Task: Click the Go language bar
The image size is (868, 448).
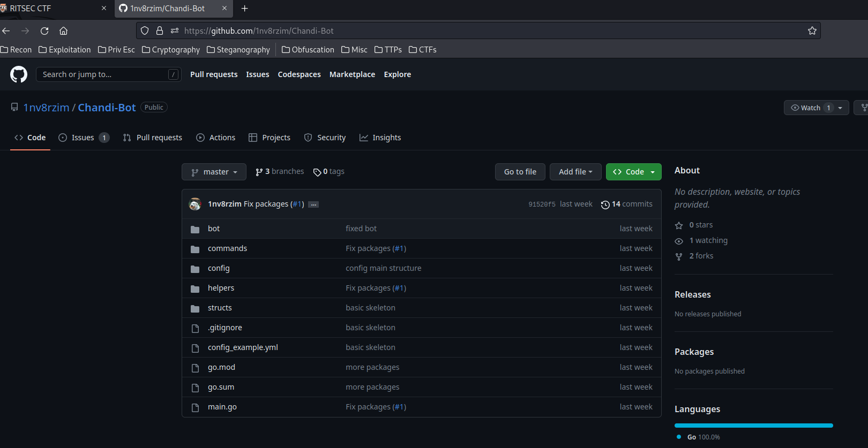Action: pyautogui.click(x=754, y=426)
